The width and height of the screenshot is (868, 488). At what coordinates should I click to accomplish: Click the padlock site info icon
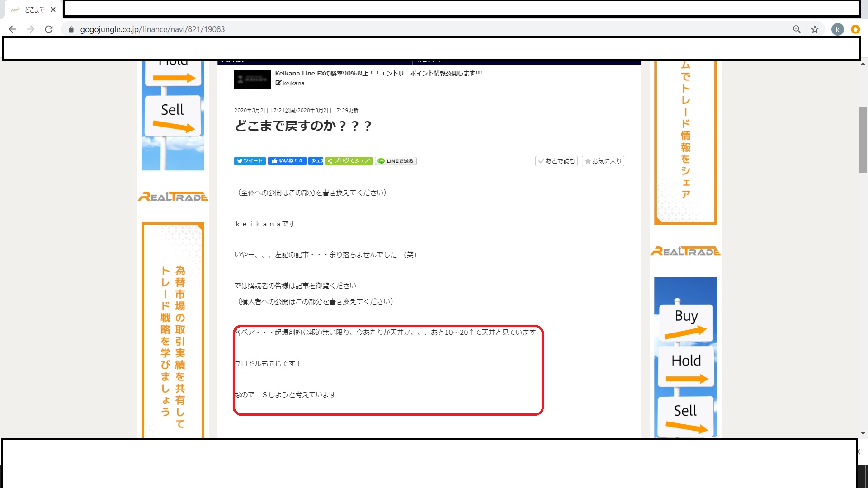(x=71, y=29)
